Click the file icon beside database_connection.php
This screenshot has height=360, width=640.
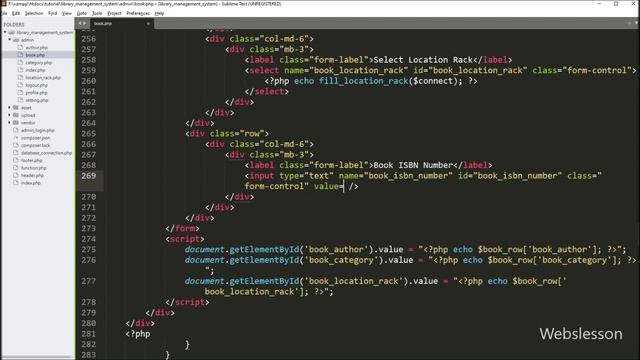(x=16, y=153)
